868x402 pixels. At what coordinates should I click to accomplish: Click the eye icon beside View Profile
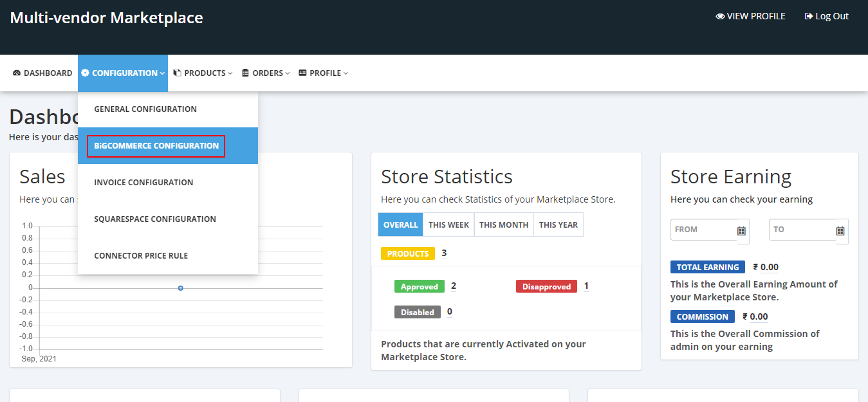720,16
